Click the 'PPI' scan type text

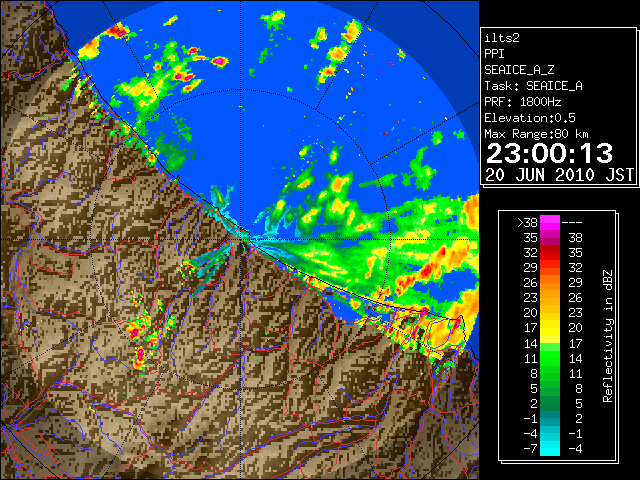click(x=494, y=54)
